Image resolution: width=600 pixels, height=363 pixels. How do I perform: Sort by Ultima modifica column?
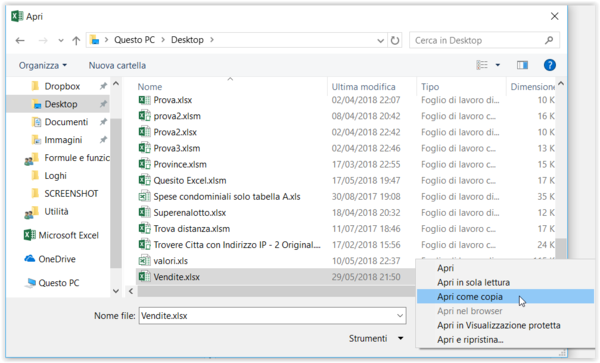tap(363, 87)
